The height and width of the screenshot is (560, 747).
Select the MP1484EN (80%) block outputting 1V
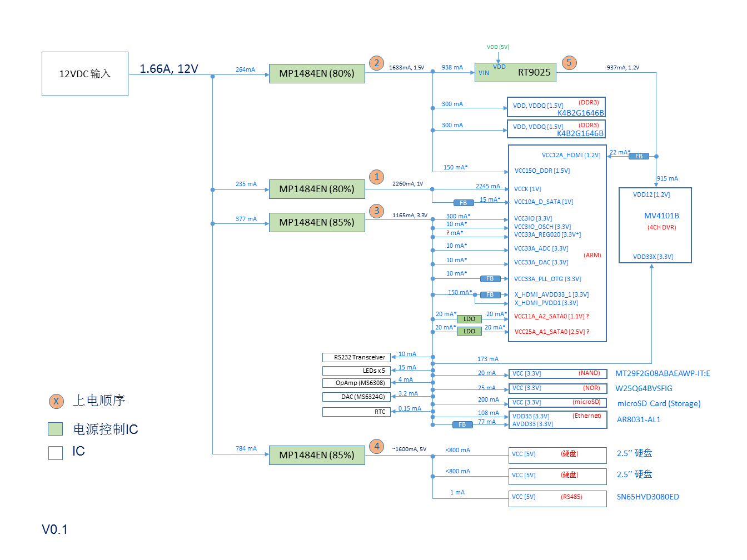317,189
